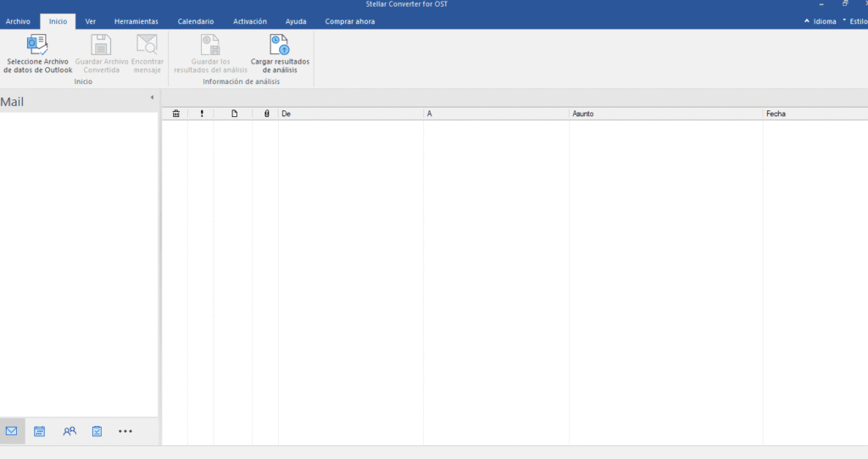Click Guardar los resultados del análisis
This screenshot has height=459, width=868.
(210, 53)
